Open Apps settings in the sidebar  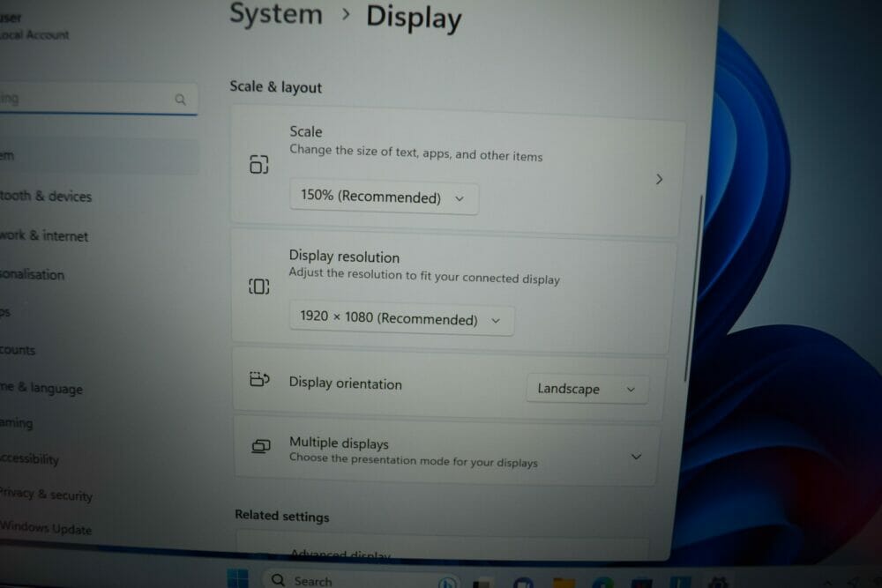(5, 313)
